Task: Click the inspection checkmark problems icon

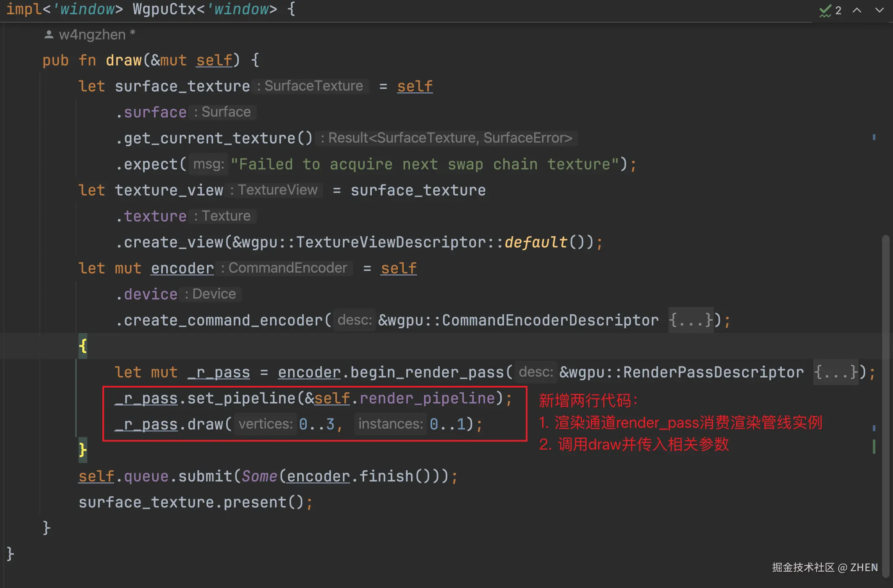Action: click(825, 10)
